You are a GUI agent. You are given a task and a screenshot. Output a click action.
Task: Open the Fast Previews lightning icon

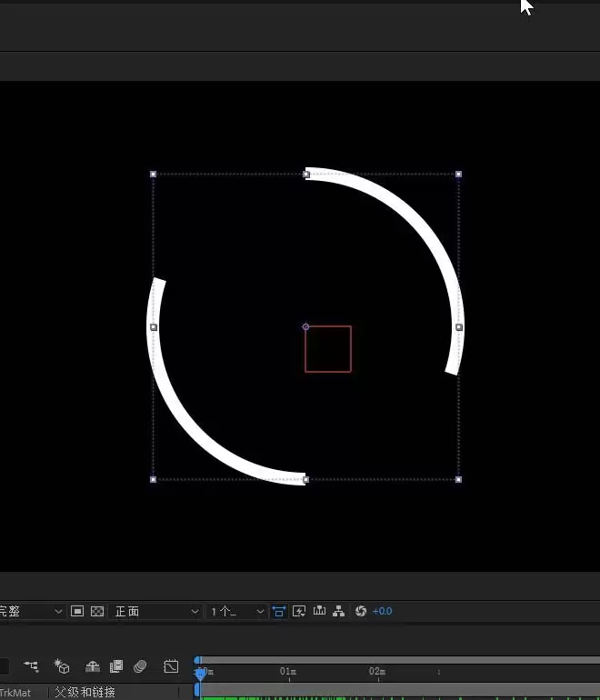pos(299,611)
